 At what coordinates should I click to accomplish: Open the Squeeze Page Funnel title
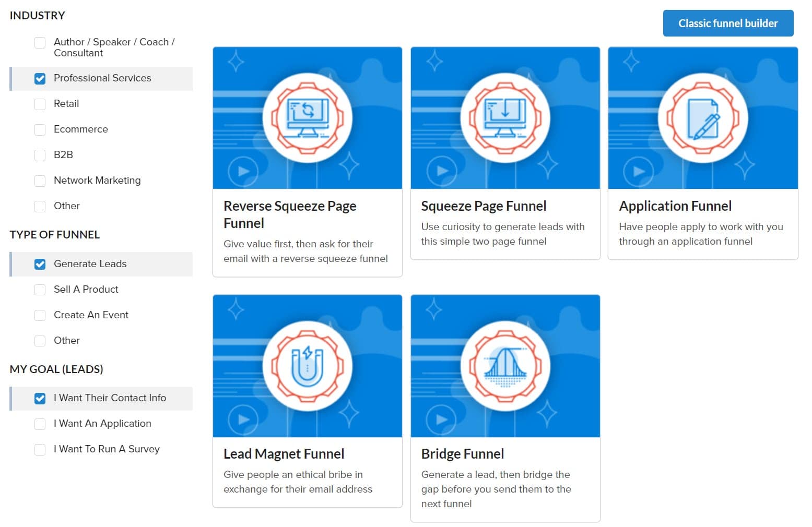coord(484,206)
